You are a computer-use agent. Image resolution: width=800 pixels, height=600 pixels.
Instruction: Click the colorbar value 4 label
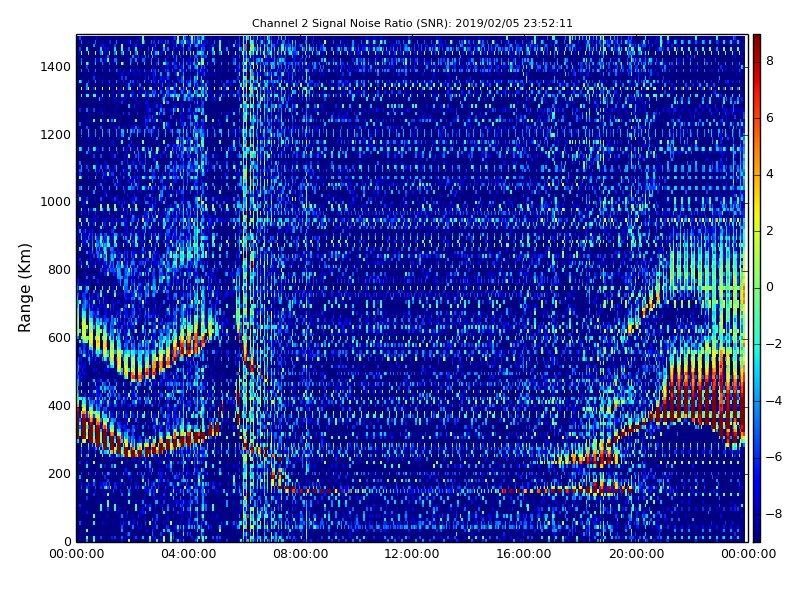click(x=770, y=174)
